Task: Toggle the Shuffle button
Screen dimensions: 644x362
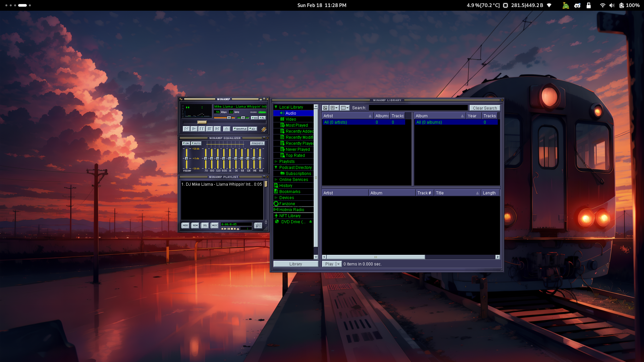Action: click(240, 129)
